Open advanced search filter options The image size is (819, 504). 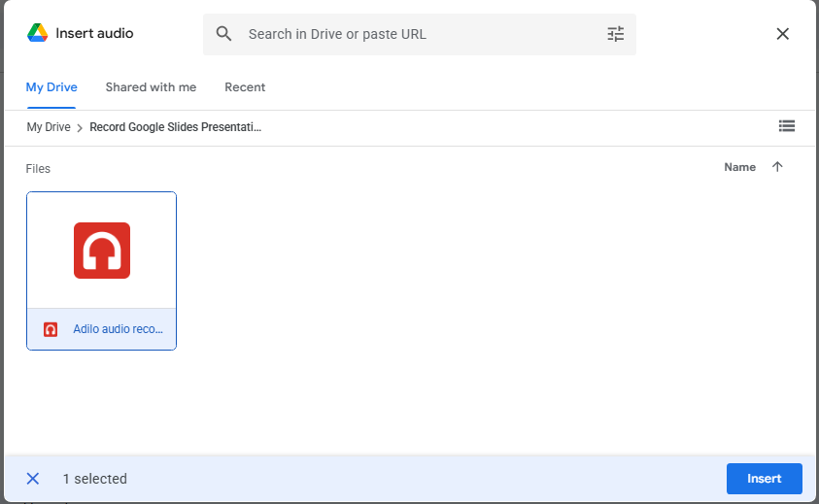(615, 34)
